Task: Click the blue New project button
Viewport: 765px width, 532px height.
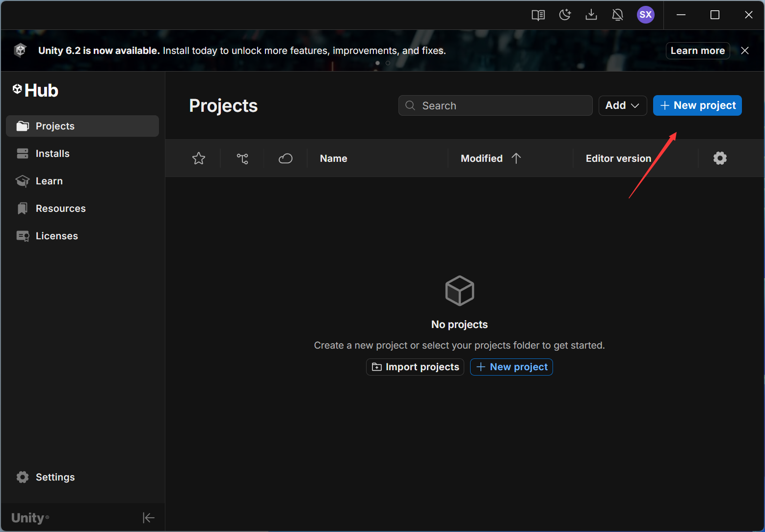Action: [697, 105]
